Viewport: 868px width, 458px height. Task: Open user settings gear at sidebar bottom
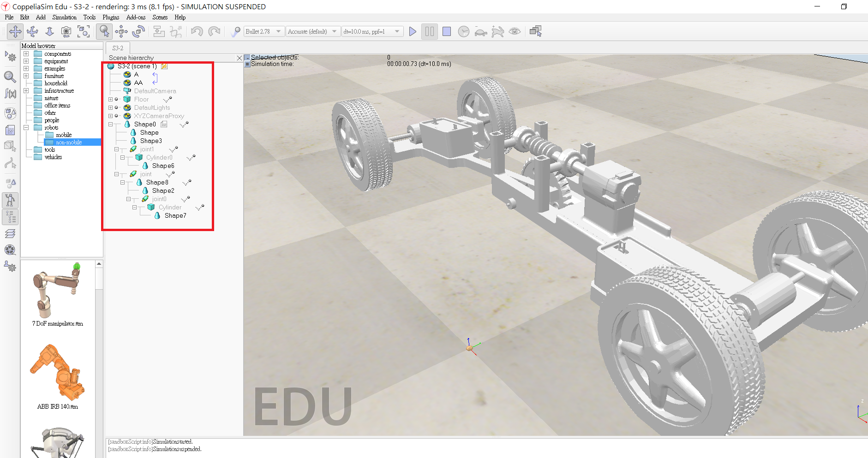tap(10, 267)
